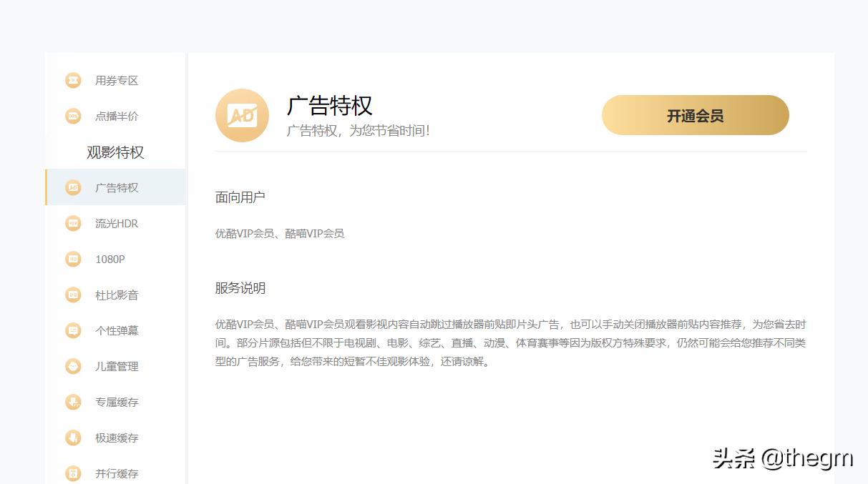Switch to the 流光HDR sidebar entry
The width and height of the screenshot is (868, 484).
tap(116, 223)
